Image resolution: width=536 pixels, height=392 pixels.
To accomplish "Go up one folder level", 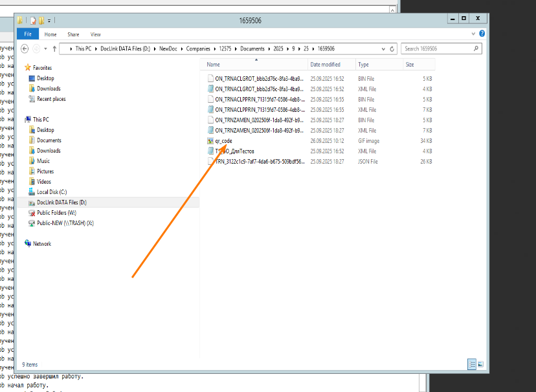I will point(54,49).
